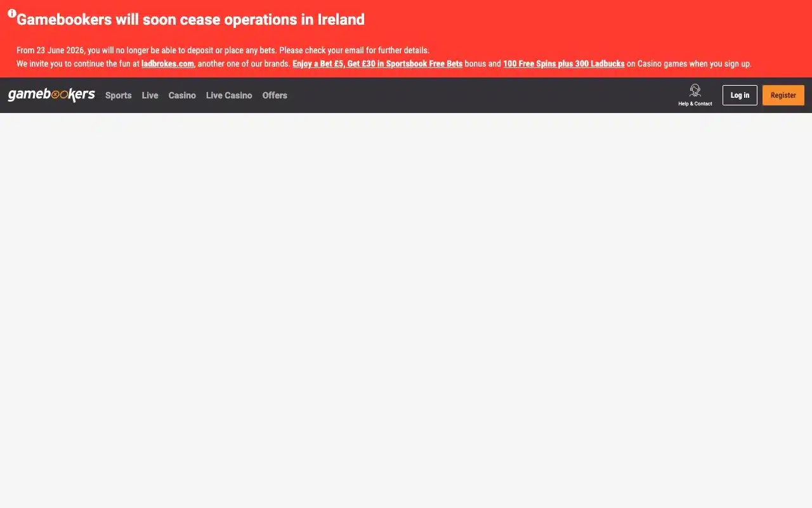The height and width of the screenshot is (508, 812).
Task: Go to the Live section
Action: [x=150, y=95]
